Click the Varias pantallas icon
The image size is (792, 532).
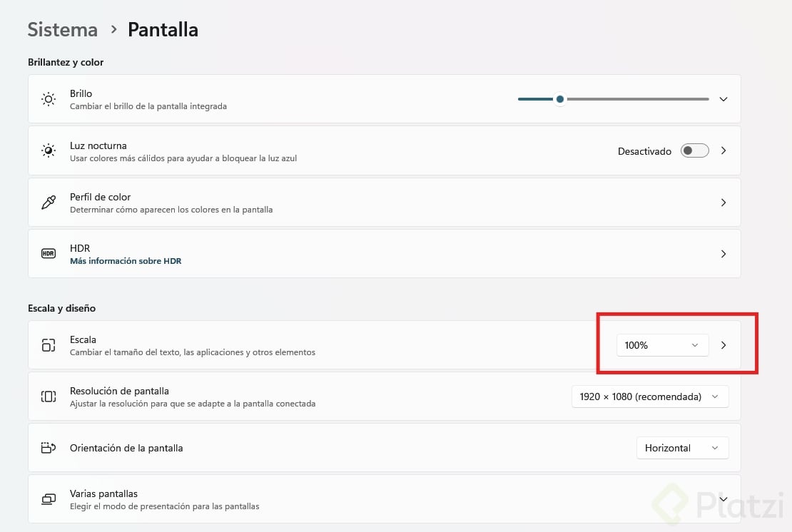tap(49, 499)
